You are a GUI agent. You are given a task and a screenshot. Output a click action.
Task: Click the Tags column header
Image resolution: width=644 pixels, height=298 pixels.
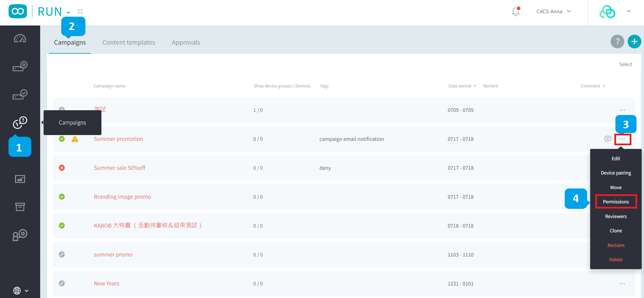coord(324,86)
